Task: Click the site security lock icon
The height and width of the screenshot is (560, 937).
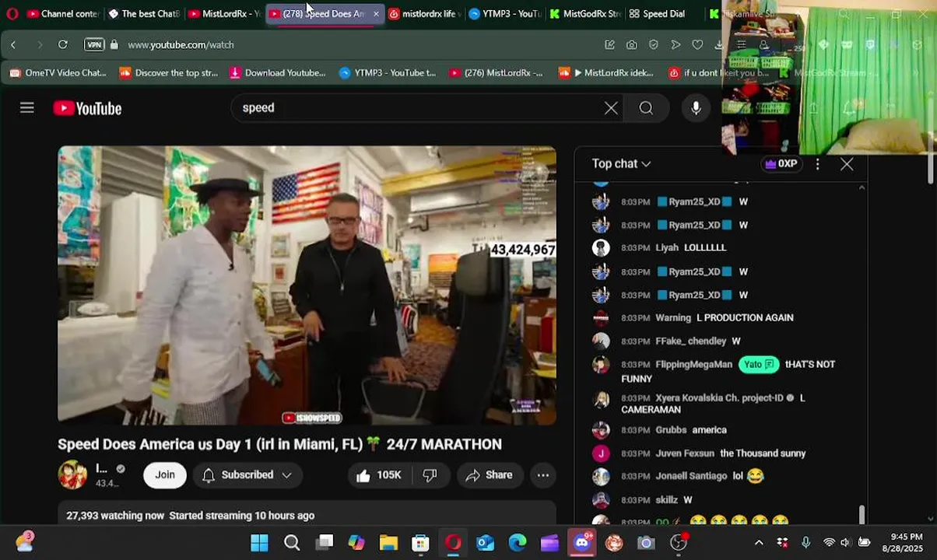Action: tap(114, 45)
